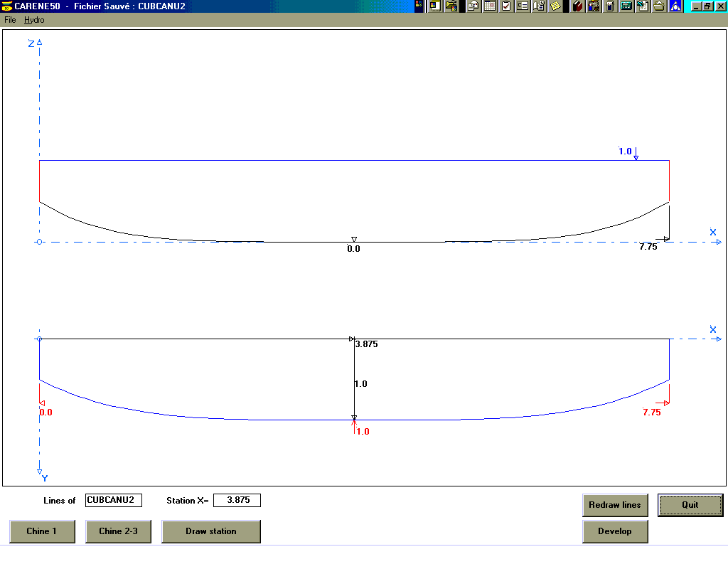
Task: Open the Hydro menu
Action: tap(34, 20)
